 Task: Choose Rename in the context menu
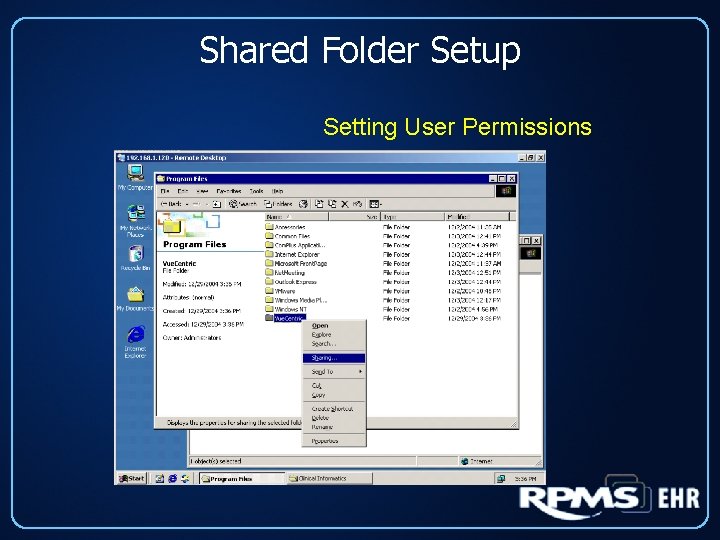pyautogui.click(x=334, y=427)
